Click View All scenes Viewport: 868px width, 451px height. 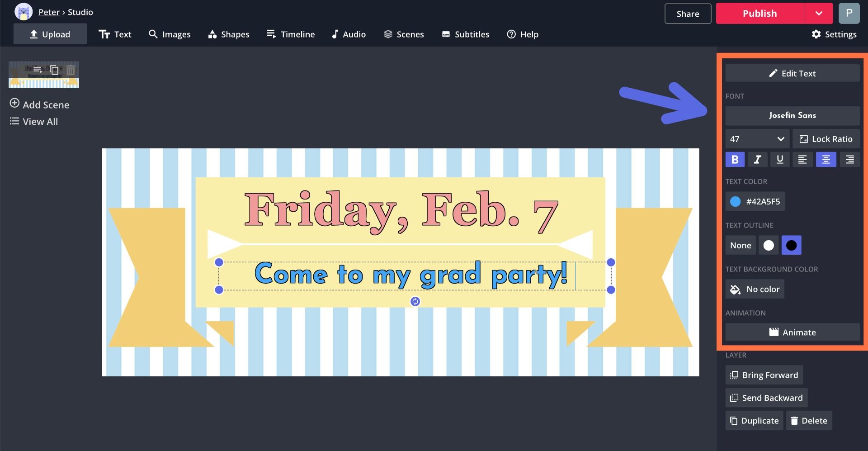click(x=34, y=121)
